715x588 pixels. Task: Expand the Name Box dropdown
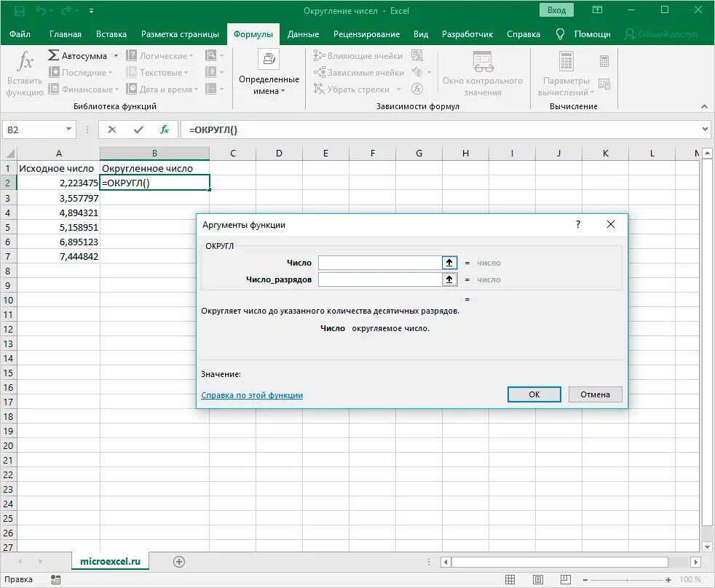pyautogui.click(x=68, y=130)
